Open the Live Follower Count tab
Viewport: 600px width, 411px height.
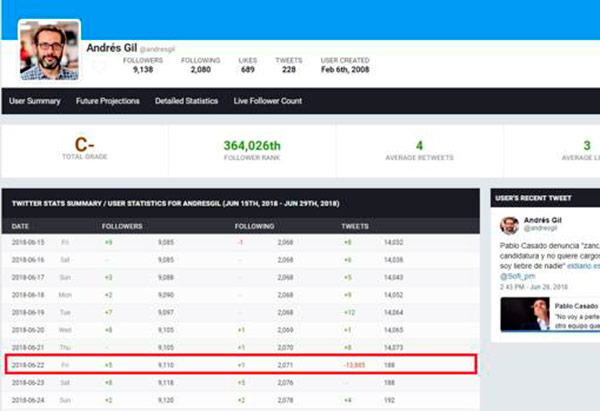267,101
